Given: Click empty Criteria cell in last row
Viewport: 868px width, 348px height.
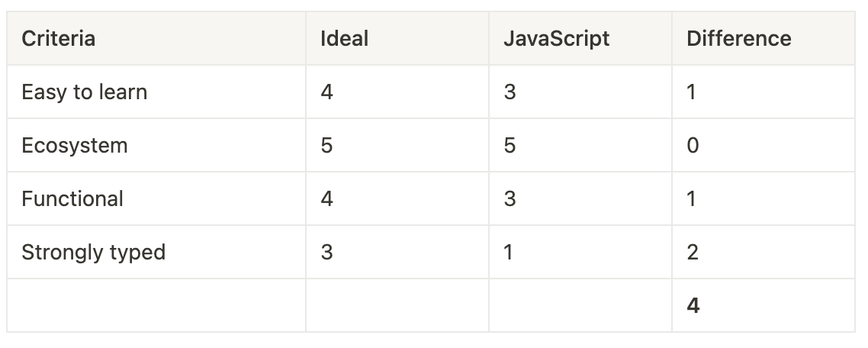Looking at the screenshot, I should point(156,305).
